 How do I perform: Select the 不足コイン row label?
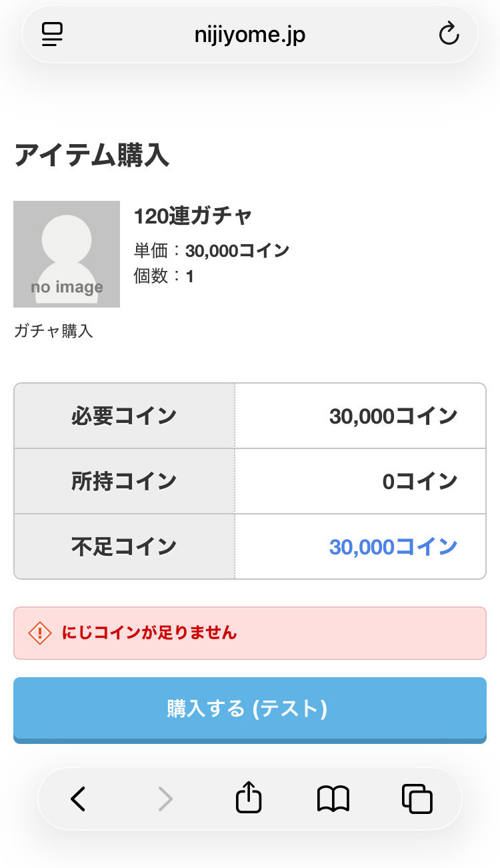(x=124, y=547)
